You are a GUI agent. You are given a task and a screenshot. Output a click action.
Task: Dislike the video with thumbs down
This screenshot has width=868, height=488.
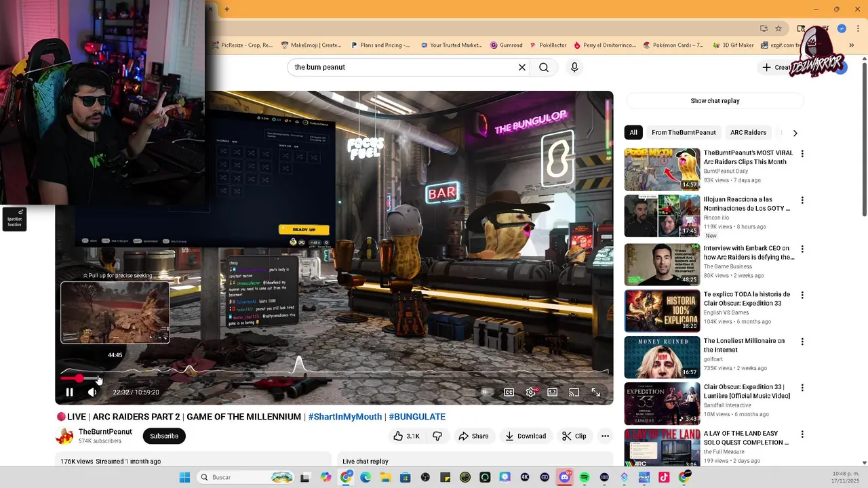pos(437,436)
